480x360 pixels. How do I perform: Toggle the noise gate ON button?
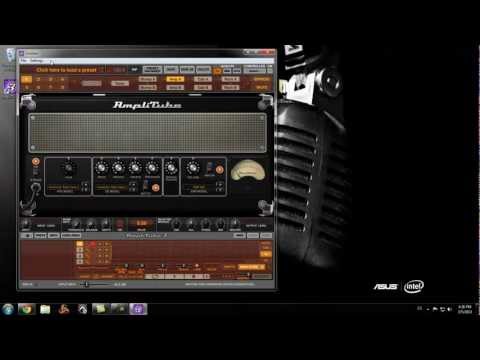click(120, 224)
